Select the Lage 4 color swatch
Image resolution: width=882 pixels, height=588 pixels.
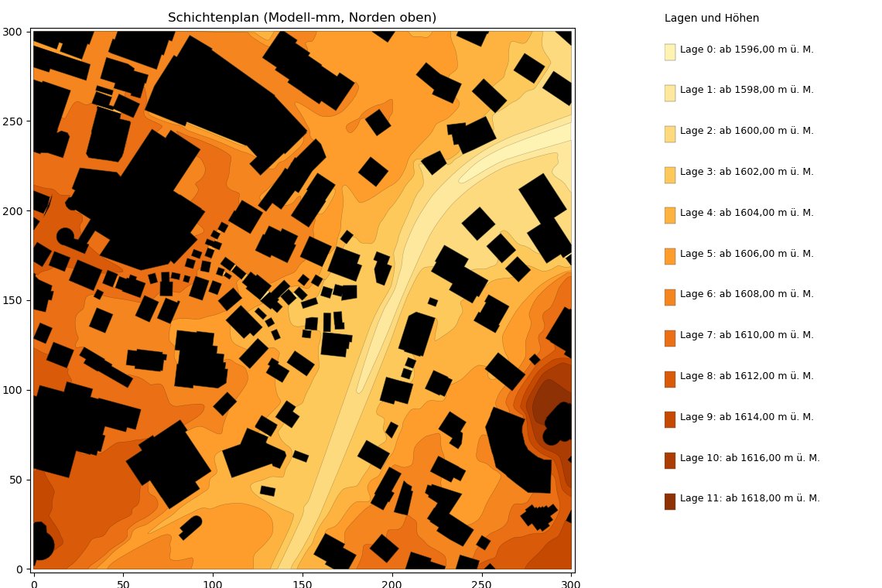[x=670, y=216]
